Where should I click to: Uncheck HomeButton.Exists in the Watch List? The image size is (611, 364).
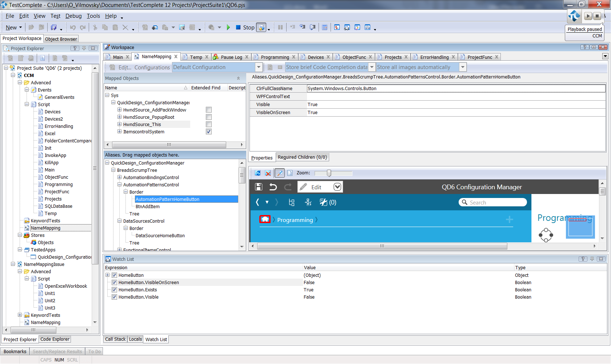point(114,290)
